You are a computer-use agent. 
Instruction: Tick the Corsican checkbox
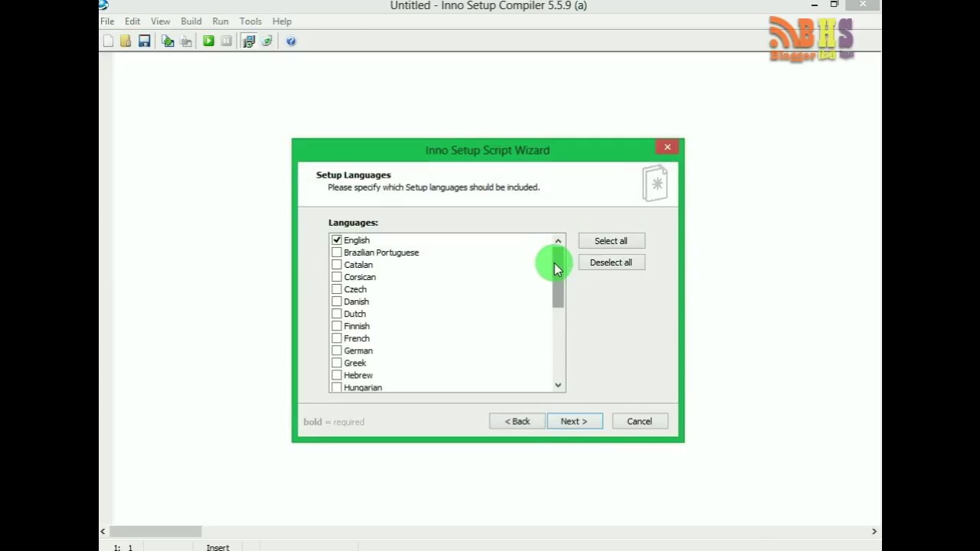tap(337, 277)
